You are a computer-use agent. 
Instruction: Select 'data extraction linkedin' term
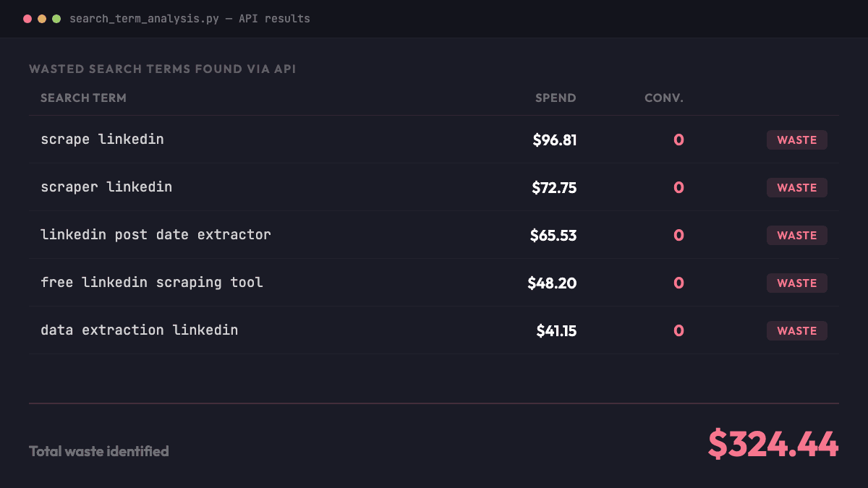click(x=139, y=330)
